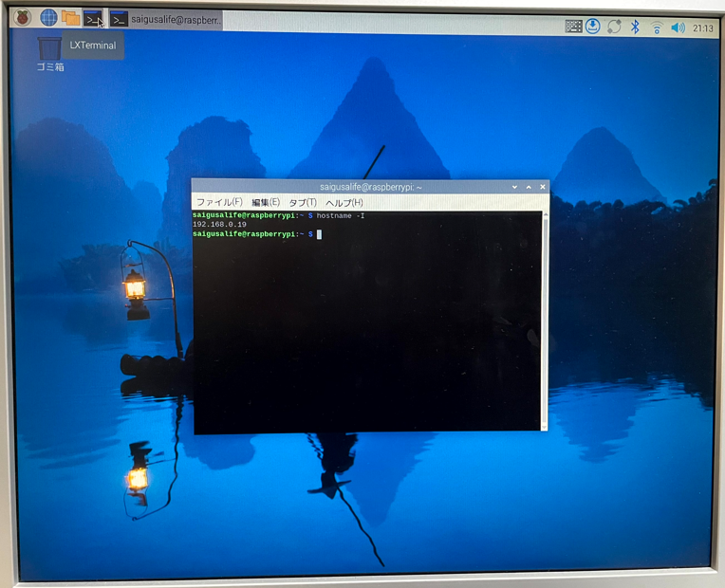725x588 pixels.
Task: Open the File Manager folder icon
Action: pyautogui.click(x=70, y=18)
